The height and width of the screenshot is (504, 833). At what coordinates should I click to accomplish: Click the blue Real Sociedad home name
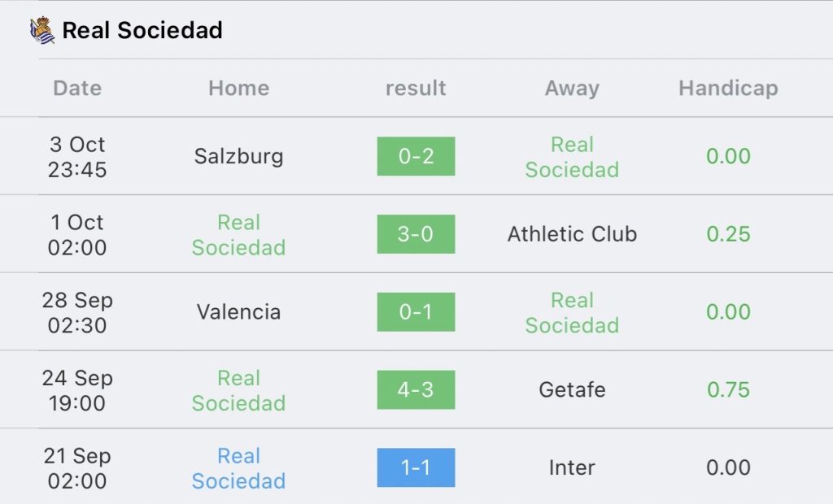238,468
